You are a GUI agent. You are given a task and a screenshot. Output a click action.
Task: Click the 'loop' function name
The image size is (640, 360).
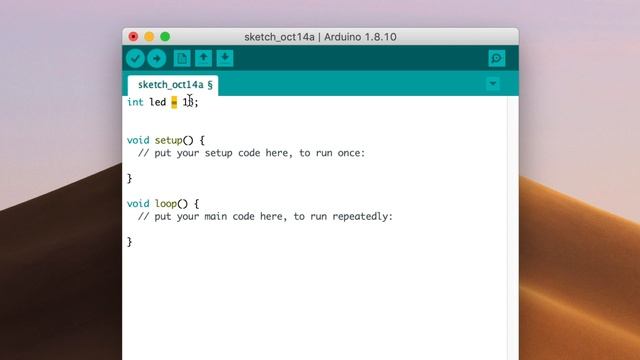[x=166, y=204]
